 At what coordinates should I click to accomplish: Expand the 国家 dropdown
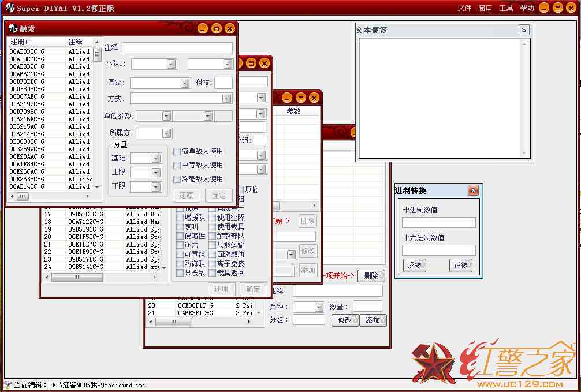185,83
